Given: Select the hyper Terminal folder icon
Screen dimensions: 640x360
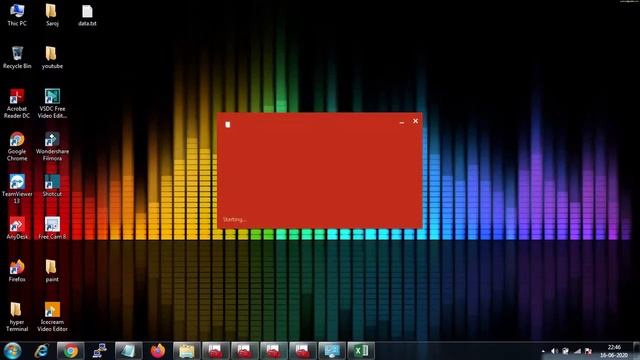Looking at the screenshot, I should pos(17,317).
